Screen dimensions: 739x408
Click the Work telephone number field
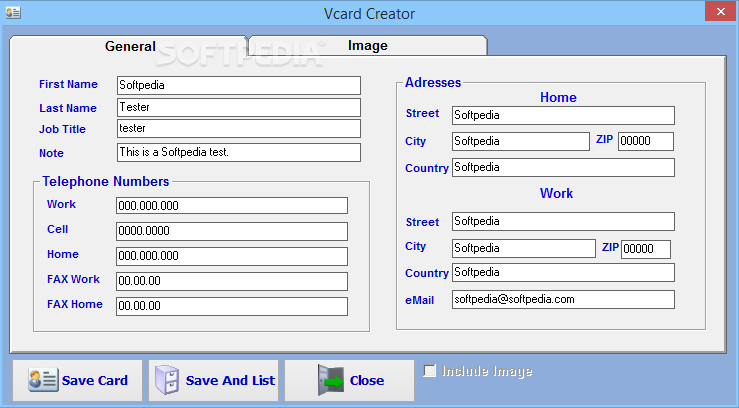[232, 205]
